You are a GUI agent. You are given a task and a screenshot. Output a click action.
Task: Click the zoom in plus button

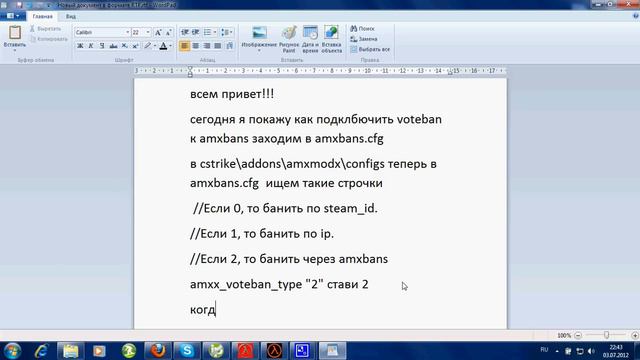[635, 336]
